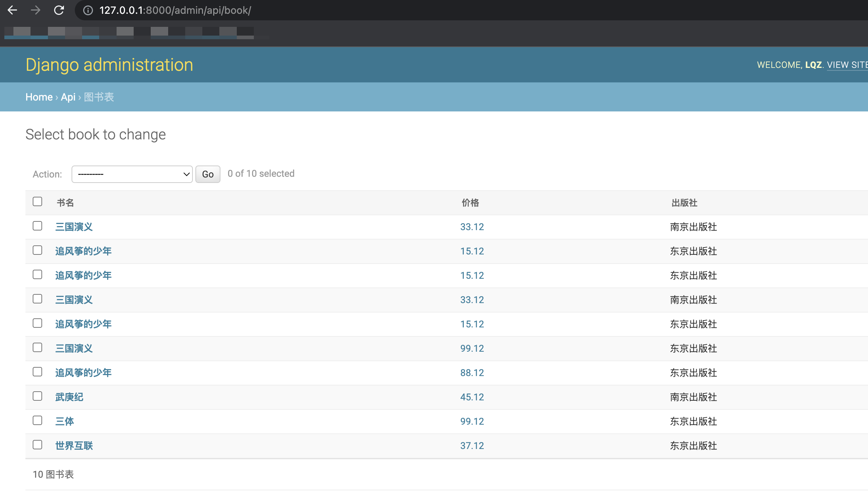Go to Home in the breadcrumb

click(39, 97)
